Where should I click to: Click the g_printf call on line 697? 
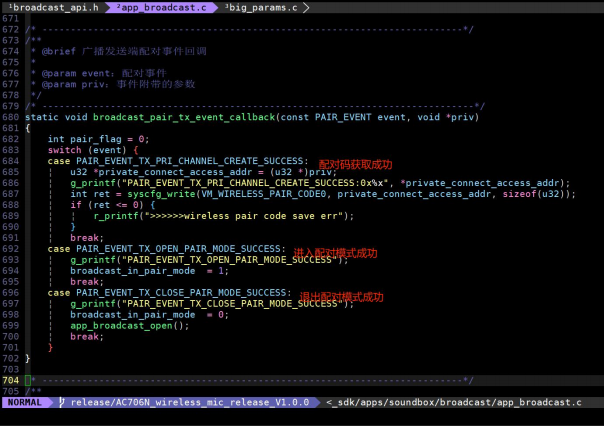tap(211, 304)
